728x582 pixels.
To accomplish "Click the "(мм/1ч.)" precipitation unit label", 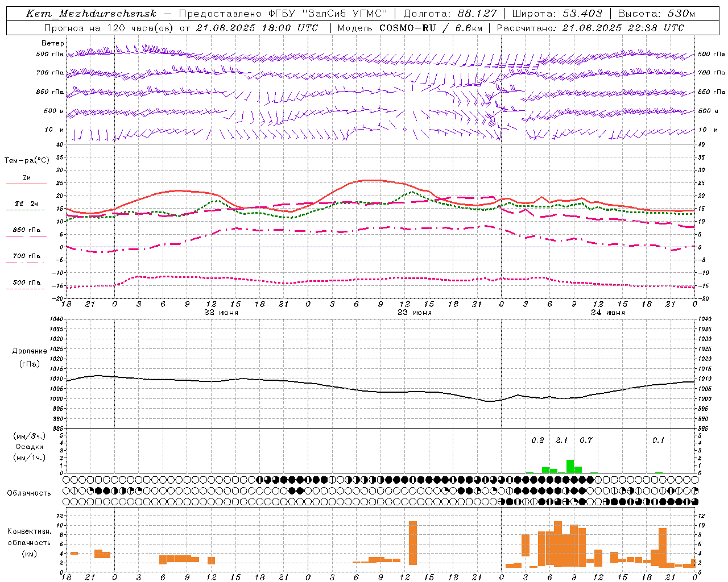I will 29,458.
